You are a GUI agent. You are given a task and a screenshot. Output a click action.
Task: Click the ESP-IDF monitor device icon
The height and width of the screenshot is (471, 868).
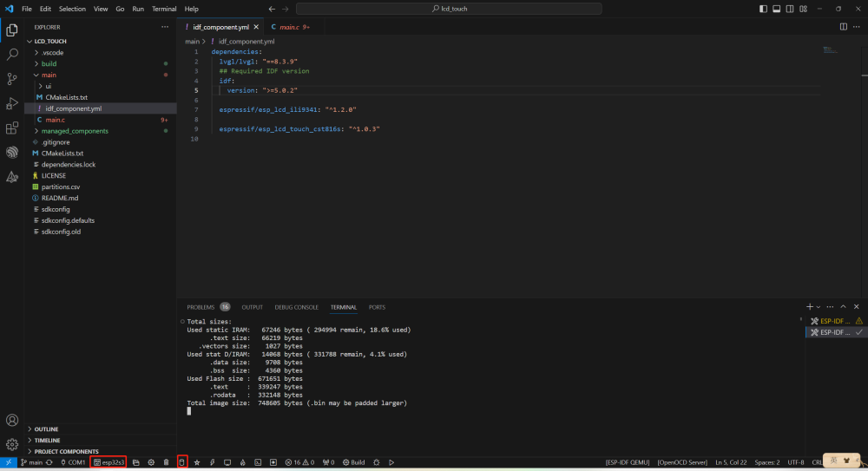(227, 462)
